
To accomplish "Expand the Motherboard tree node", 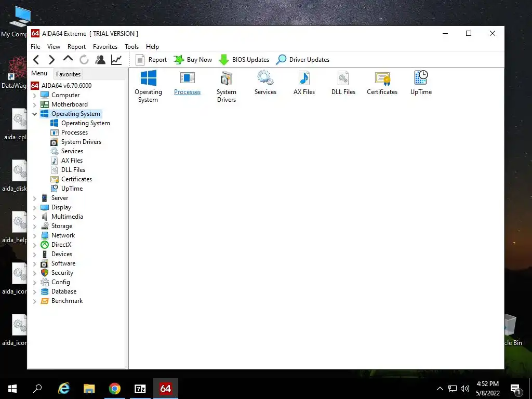I will coord(35,105).
